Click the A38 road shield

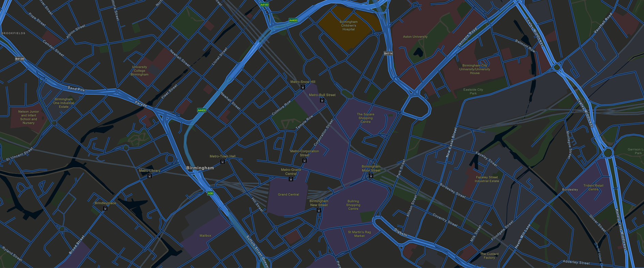pos(211,193)
